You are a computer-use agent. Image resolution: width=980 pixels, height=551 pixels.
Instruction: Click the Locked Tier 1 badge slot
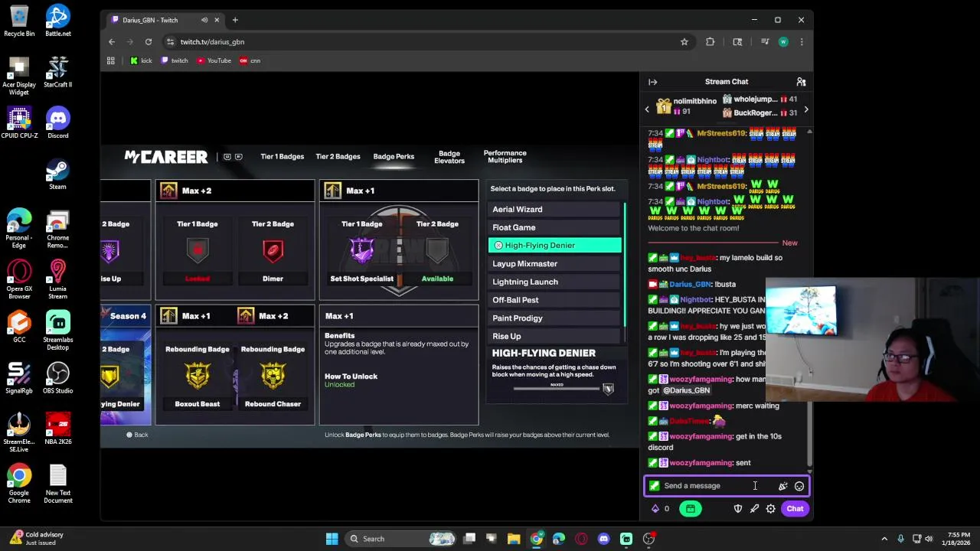point(198,250)
